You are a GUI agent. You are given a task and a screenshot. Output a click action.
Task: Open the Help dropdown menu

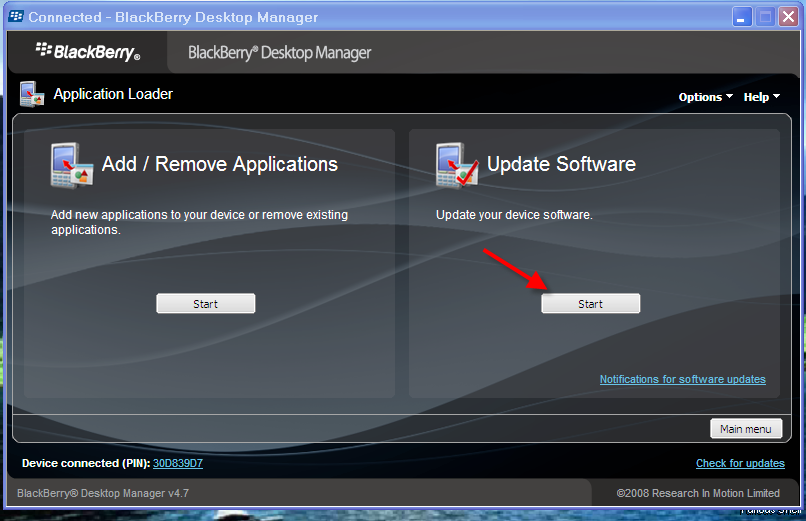[761, 97]
